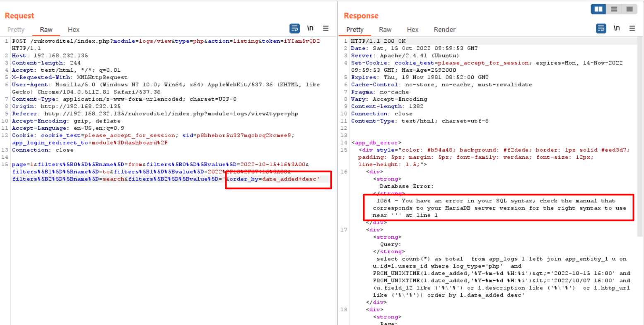Click the Server: Apache/2.4.41 (Ubuntu) header

point(405,56)
